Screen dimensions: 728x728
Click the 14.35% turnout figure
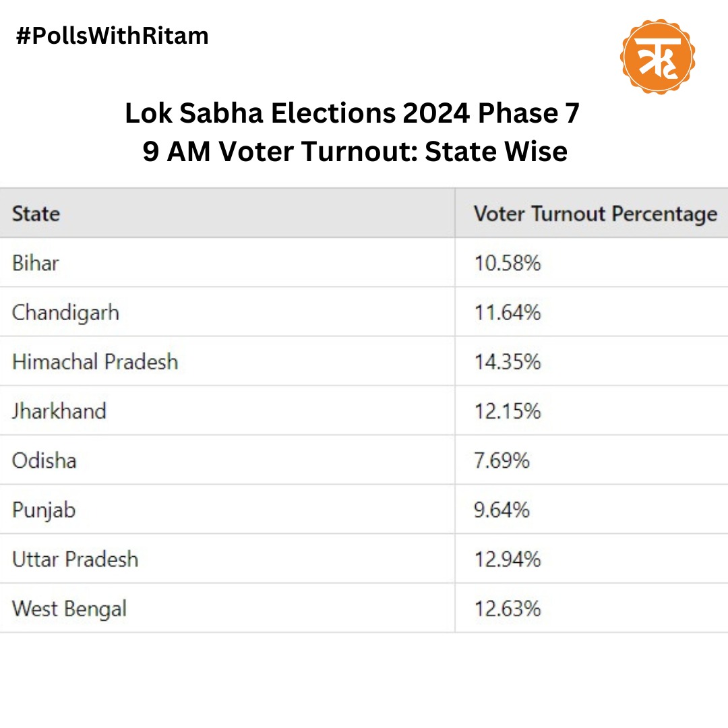508,362
